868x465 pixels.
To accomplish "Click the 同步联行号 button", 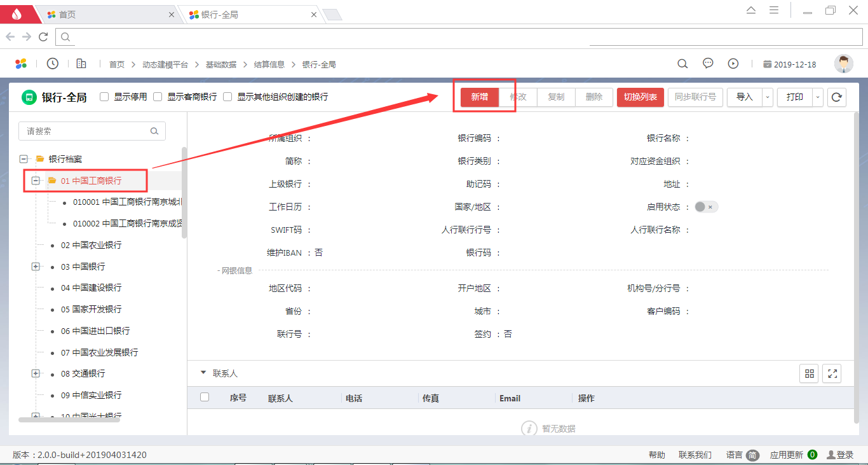I will tap(695, 97).
